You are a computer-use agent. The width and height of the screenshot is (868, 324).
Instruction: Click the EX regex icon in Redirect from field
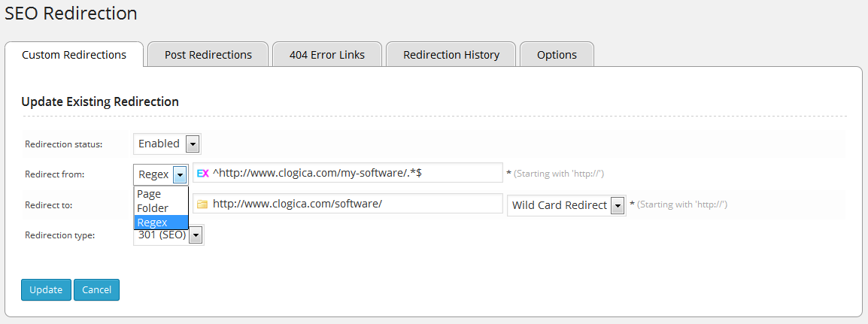pyautogui.click(x=202, y=173)
